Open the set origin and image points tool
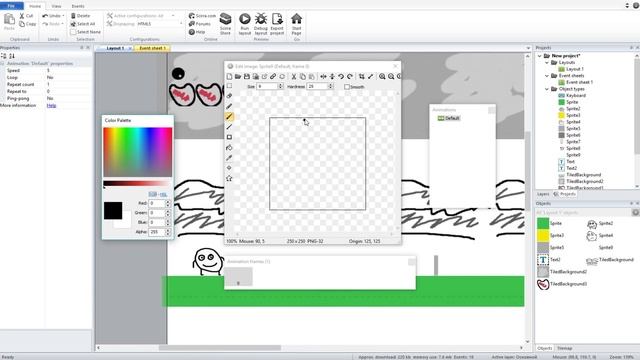This screenshot has width=640, height=360. pos(229,168)
